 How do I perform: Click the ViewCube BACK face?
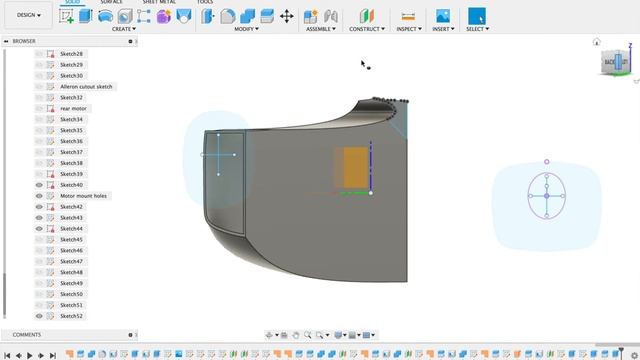[609, 62]
